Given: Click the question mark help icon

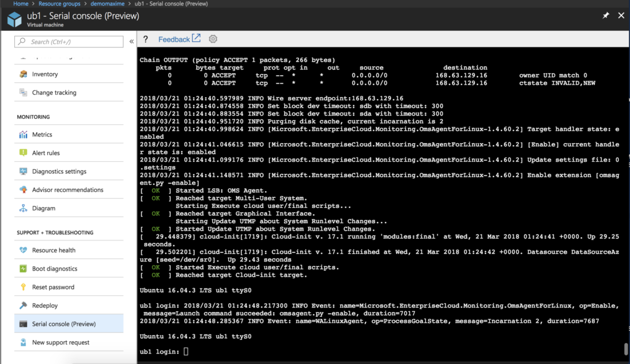Looking at the screenshot, I should (146, 39).
